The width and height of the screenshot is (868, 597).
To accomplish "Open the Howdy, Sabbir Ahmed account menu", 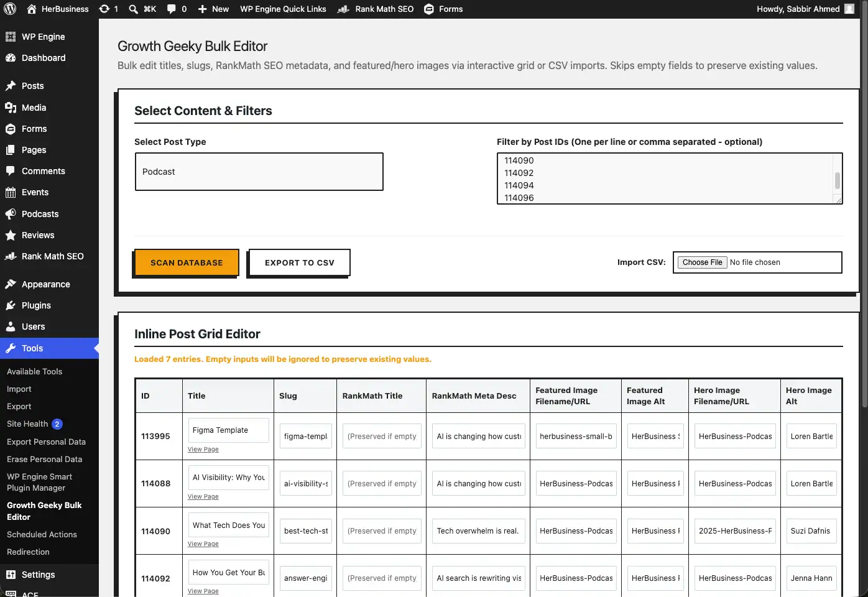I will (805, 9).
